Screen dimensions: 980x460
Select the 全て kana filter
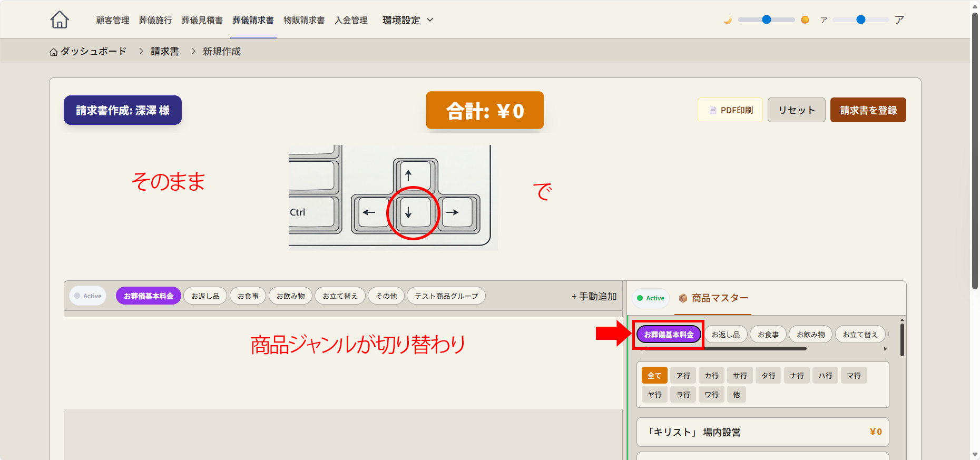pyautogui.click(x=654, y=376)
